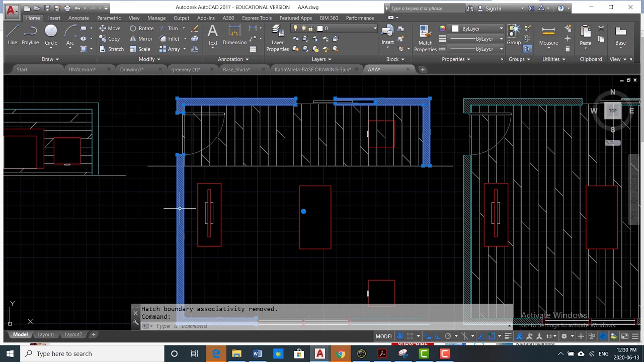Click the Text annotation tool
The height and width of the screenshot is (362, 644).
(x=213, y=35)
